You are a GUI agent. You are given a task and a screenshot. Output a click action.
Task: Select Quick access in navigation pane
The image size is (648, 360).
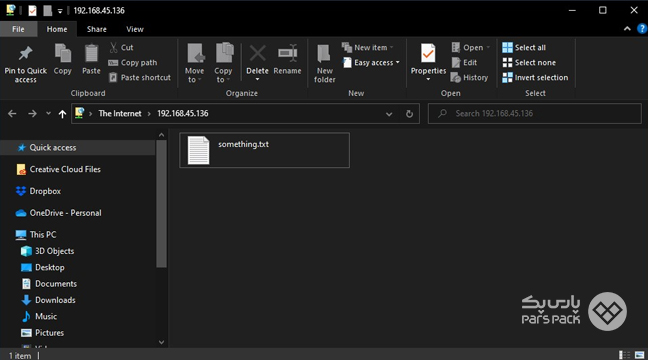[78, 148]
